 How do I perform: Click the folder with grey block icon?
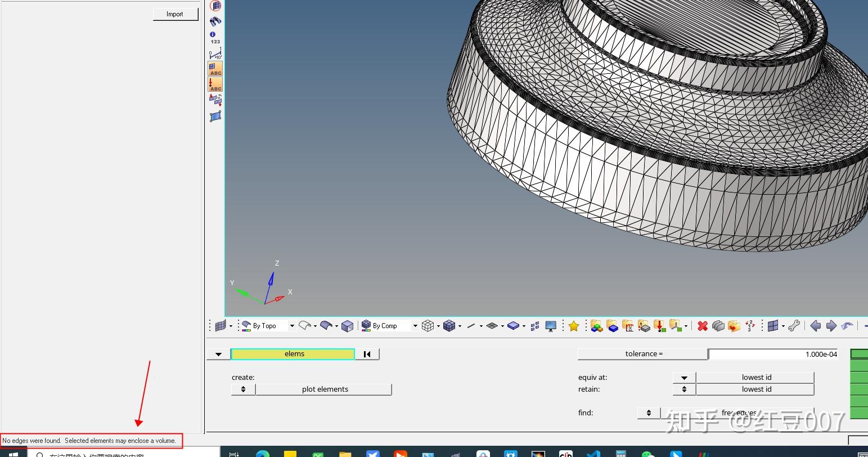[644, 326]
